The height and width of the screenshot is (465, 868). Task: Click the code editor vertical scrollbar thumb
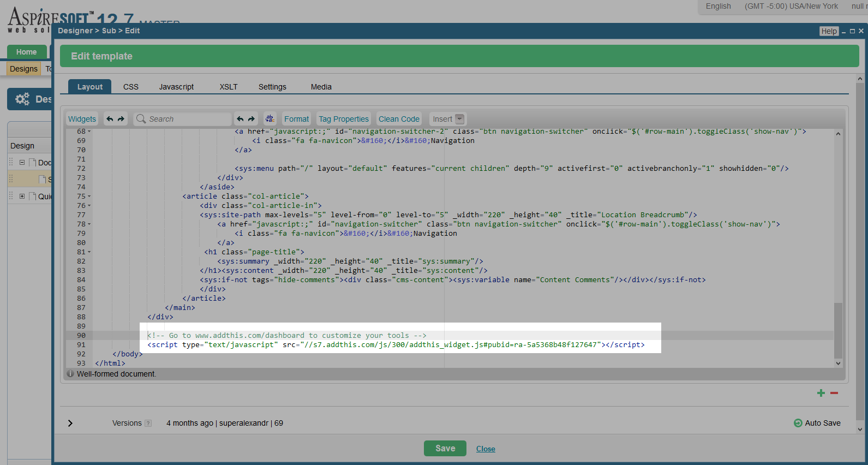coord(838,330)
